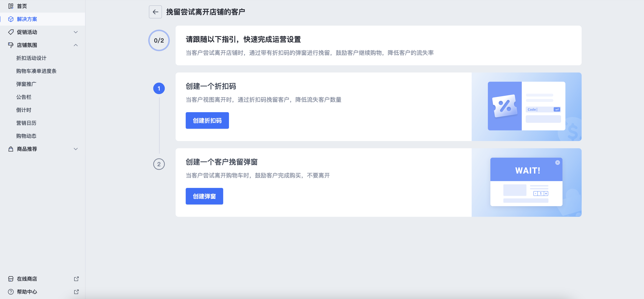This screenshot has width=644, height=299.
Task: Click the 促销活动 tag icon
Action: pos(11,32)
